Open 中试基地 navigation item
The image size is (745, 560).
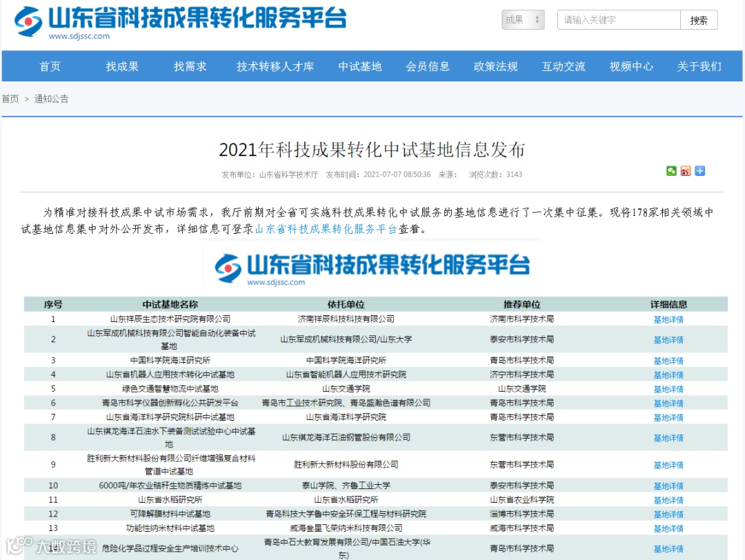(x=359, y=66)
